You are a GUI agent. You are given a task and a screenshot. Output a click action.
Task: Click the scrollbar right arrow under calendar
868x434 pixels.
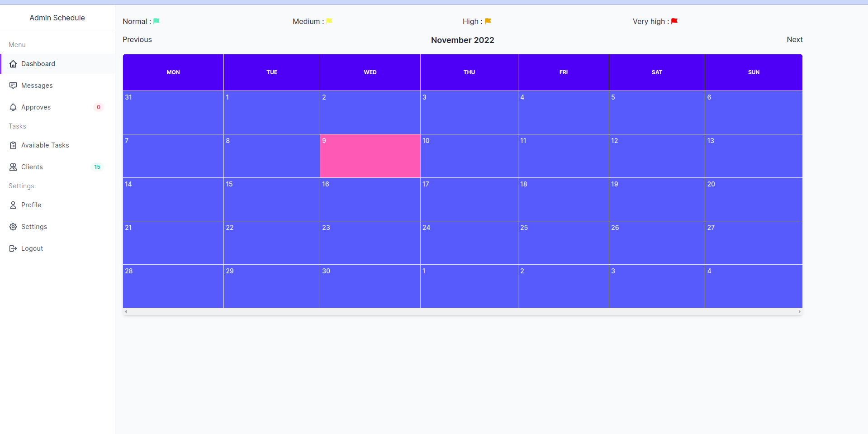(799, 311)
